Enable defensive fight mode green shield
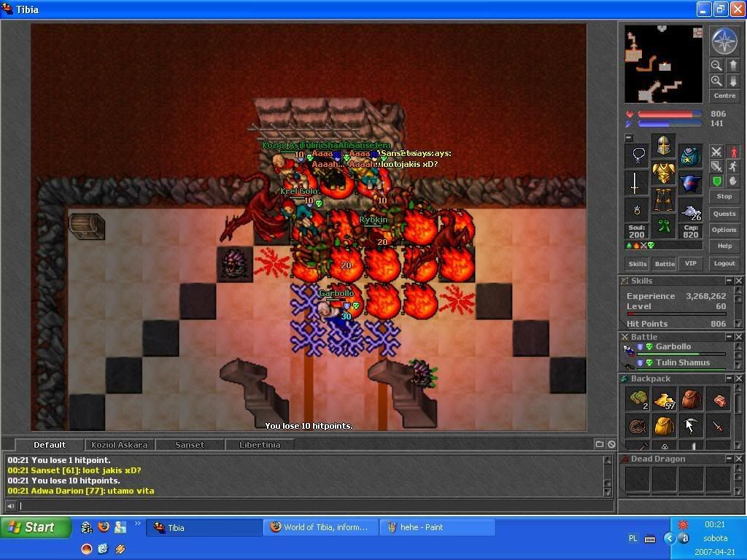This screenshot has height=560, width=747. [716, 182]
